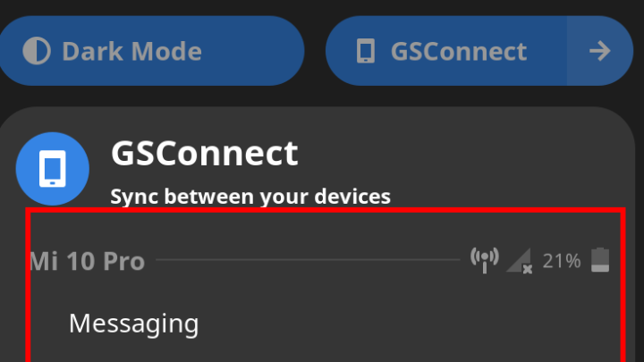Click the half-circle Dark Mode icon
This screenshot has height=362, width=644.
(37, 51)
